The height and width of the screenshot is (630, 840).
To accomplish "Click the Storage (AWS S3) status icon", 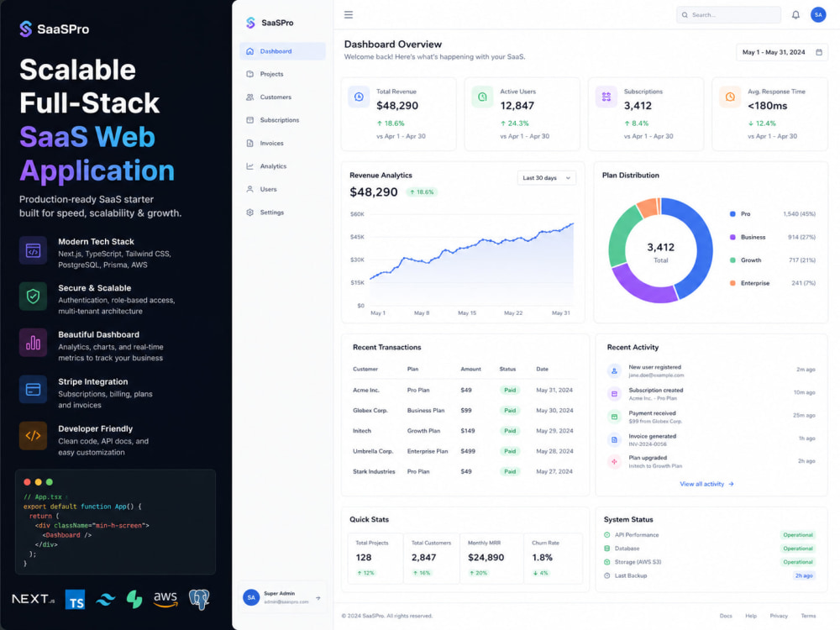I will coord(607,562).
